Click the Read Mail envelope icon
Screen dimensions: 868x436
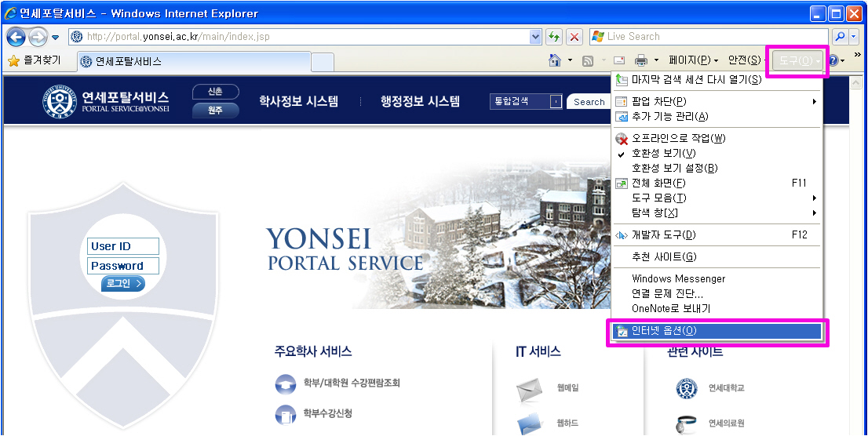tap(619, 60)
